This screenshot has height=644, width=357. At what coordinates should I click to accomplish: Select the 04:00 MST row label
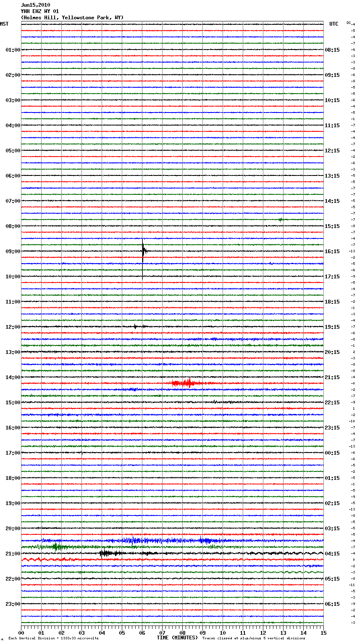coord(13,126)
